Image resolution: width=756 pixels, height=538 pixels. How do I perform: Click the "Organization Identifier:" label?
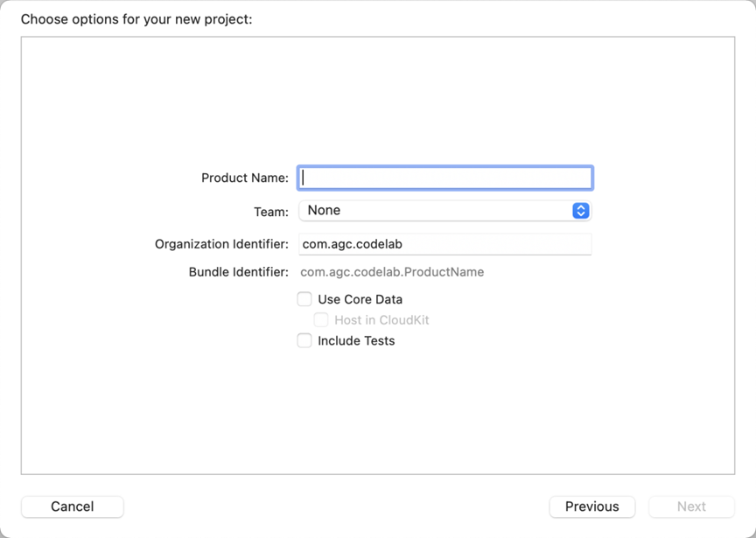221,244
